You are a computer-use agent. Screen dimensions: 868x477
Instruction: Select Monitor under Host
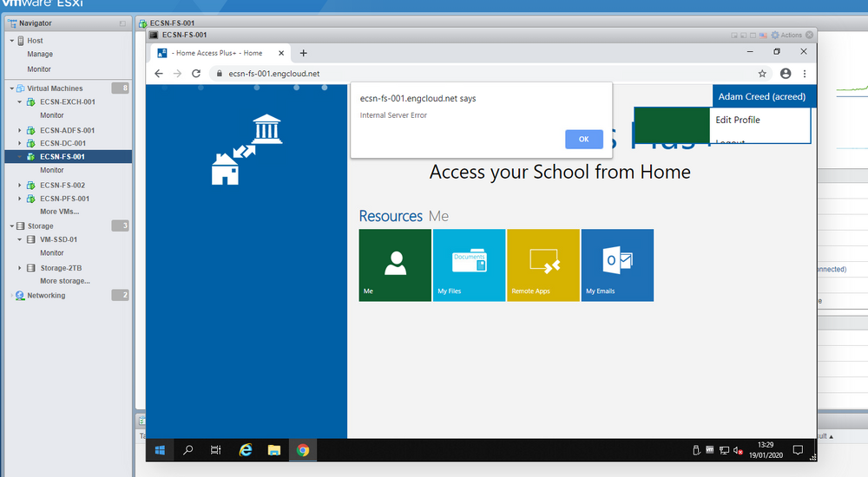click(x=39, y=69)
